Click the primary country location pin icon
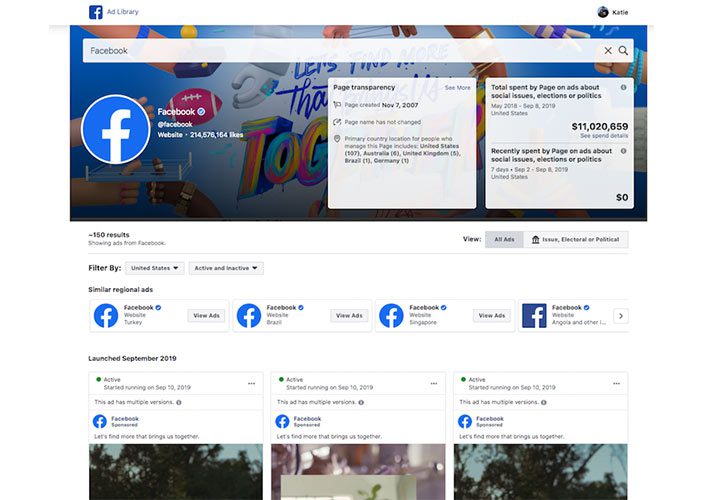 [337, 139]
